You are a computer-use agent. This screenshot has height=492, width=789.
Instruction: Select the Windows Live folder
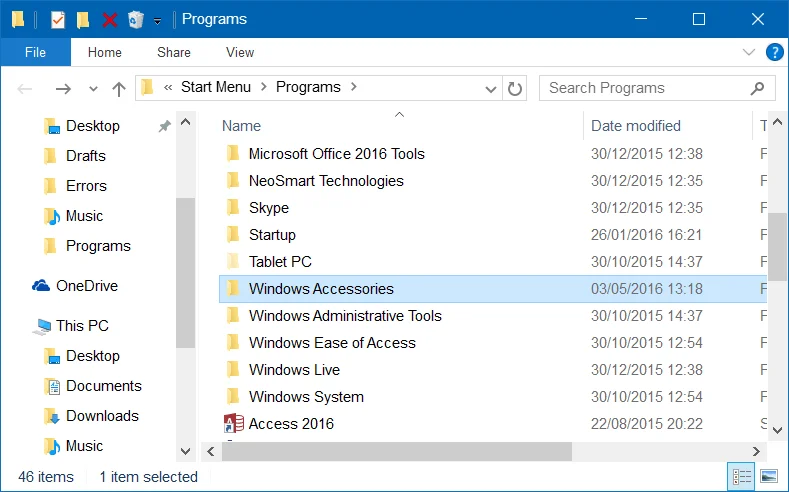(x=294, y=370)
